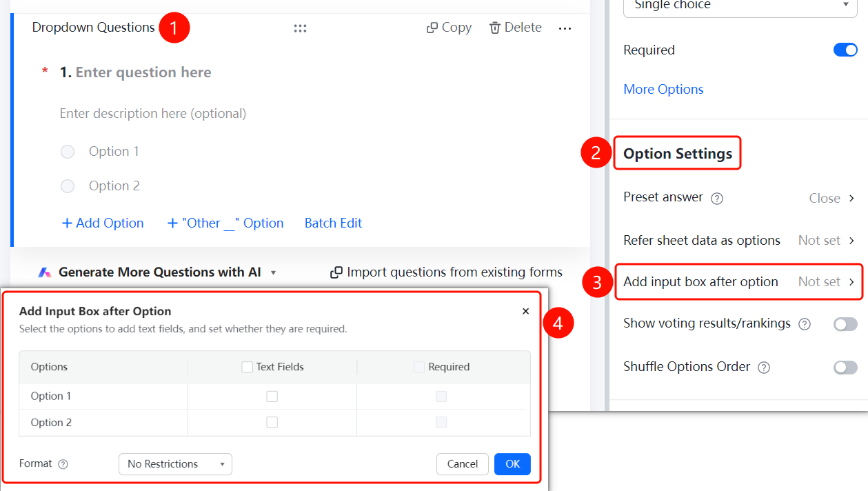Click the Shuffle Options Order help icon
Image resolution: width=868 pixels, height=491 pixels.
[x=764, y=368]
